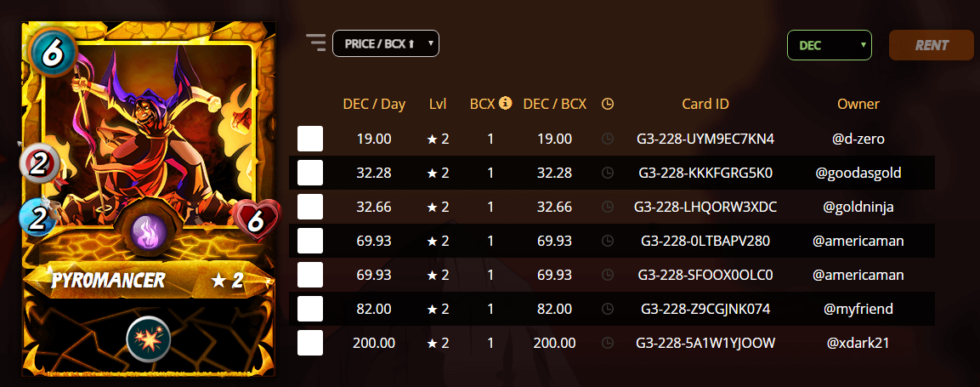This screenshot has width=980, height=387.
Task: Open owner @xdark21 profile link
Action: 858,343
